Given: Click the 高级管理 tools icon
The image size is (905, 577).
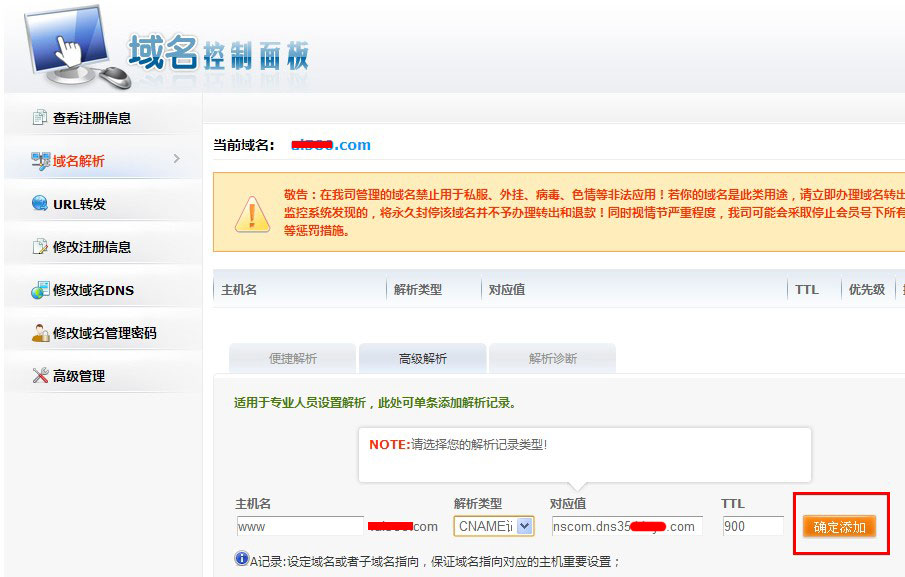Looking at the screenshot, I should [x=40, y=376].
